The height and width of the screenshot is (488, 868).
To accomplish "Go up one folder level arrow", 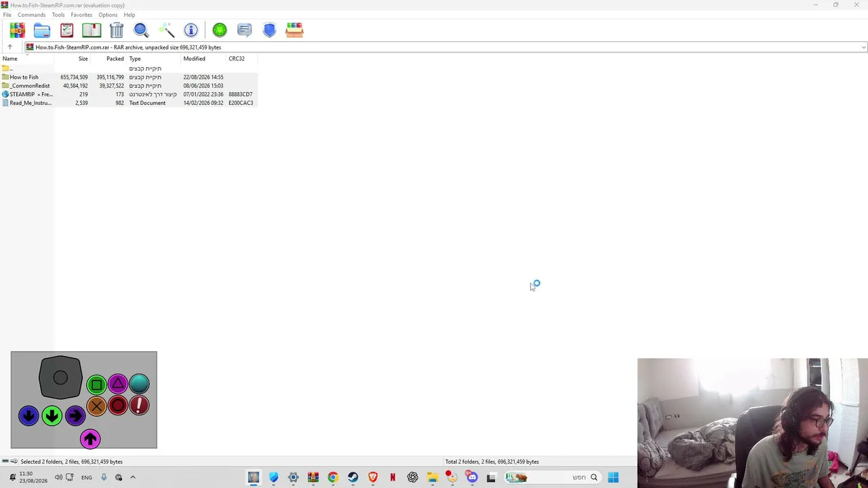I will 9,47.
